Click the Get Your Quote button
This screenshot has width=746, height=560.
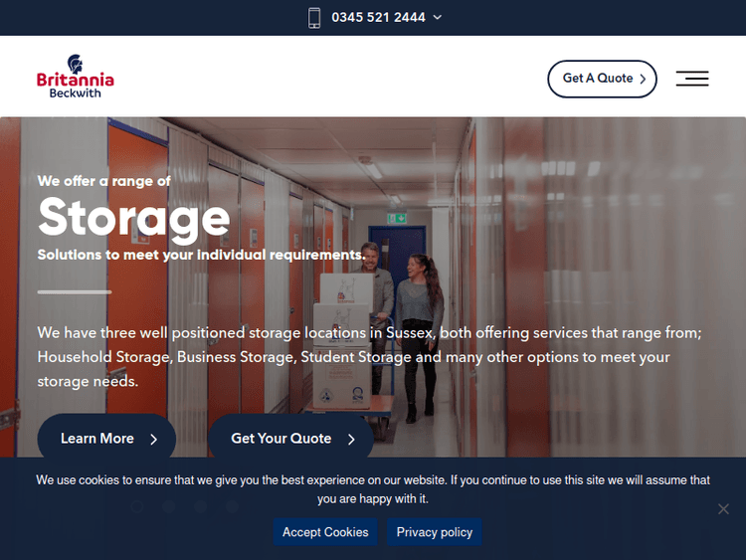[290, 439]
